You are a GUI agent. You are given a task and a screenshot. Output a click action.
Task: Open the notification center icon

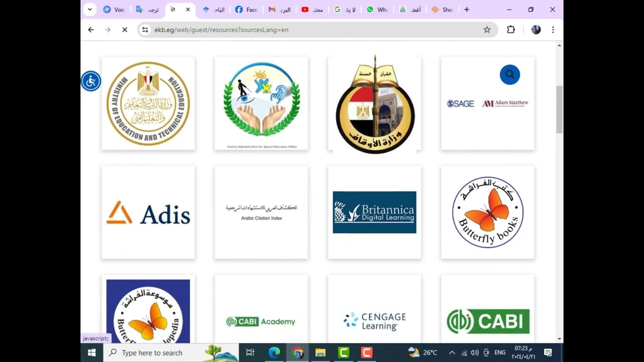[x=548, y=353]
